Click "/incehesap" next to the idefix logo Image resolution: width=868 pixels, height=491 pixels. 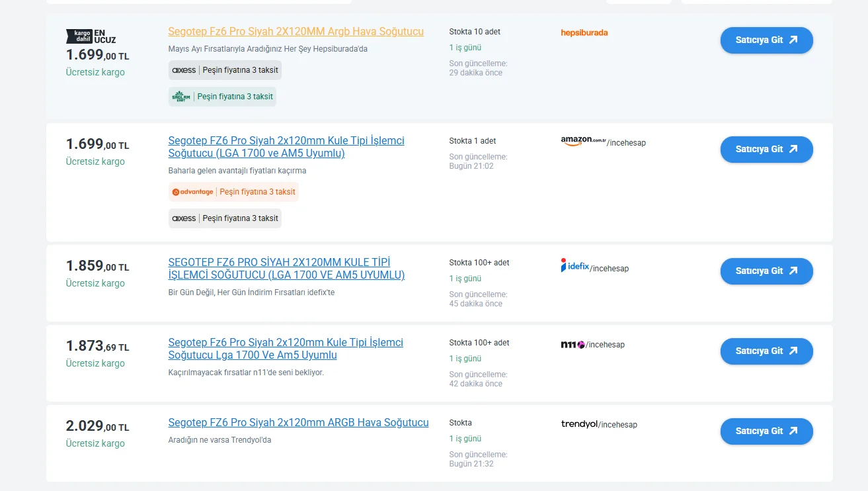pos(609,269)
